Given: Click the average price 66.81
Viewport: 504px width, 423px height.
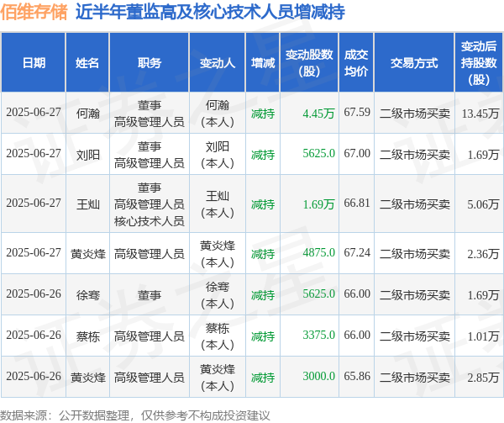Looking at the screenshot, I should click(357, 204).
